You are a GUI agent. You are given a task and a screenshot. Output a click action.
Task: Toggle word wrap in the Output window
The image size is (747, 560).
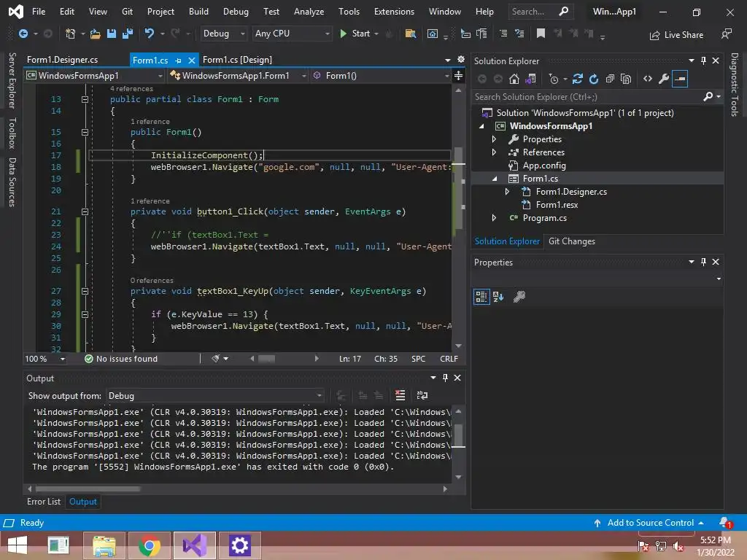[422, 395]
